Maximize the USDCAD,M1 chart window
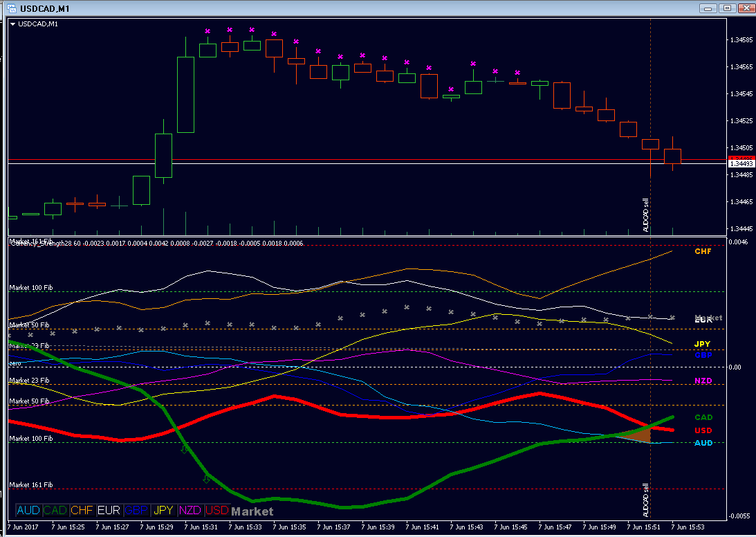 click(x=728, y=8)
